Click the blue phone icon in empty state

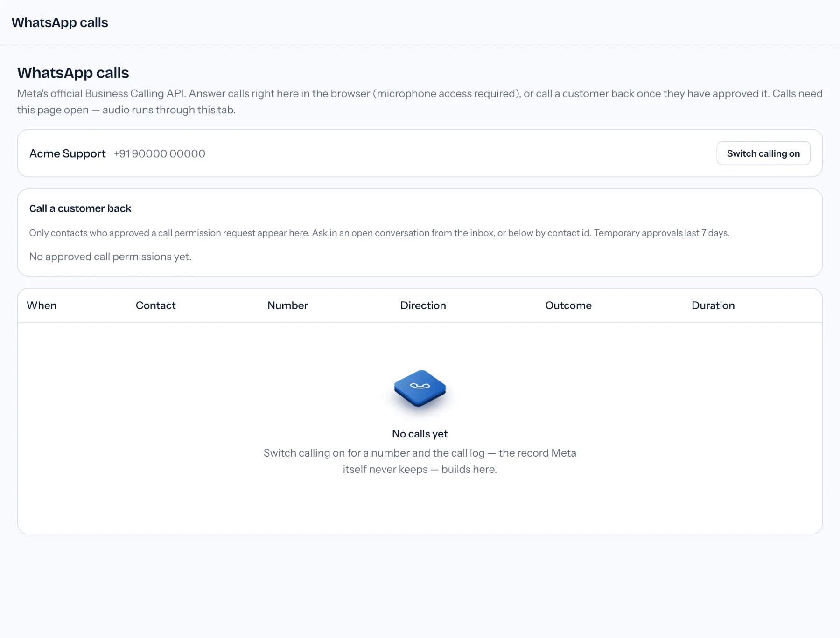coord(420,388)
